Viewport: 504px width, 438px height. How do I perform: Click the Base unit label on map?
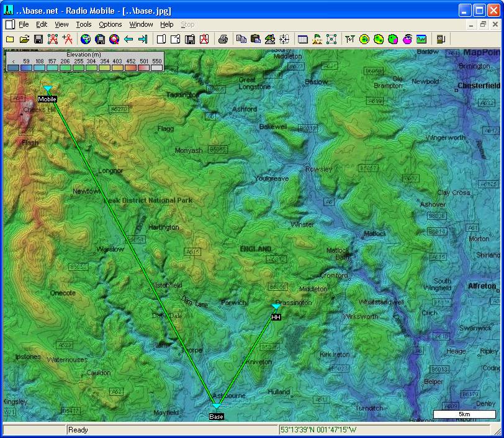[x=216, y=416]
